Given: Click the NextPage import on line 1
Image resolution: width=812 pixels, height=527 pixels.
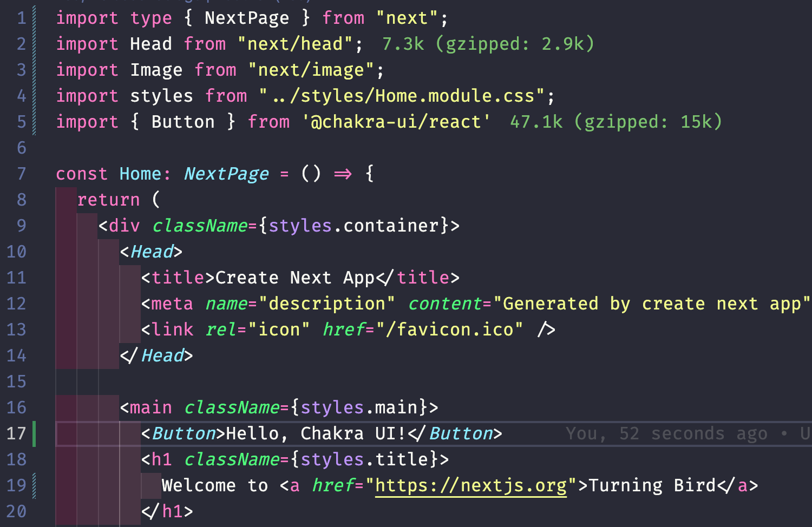Looking at the screenshot, I should (247, 18).
